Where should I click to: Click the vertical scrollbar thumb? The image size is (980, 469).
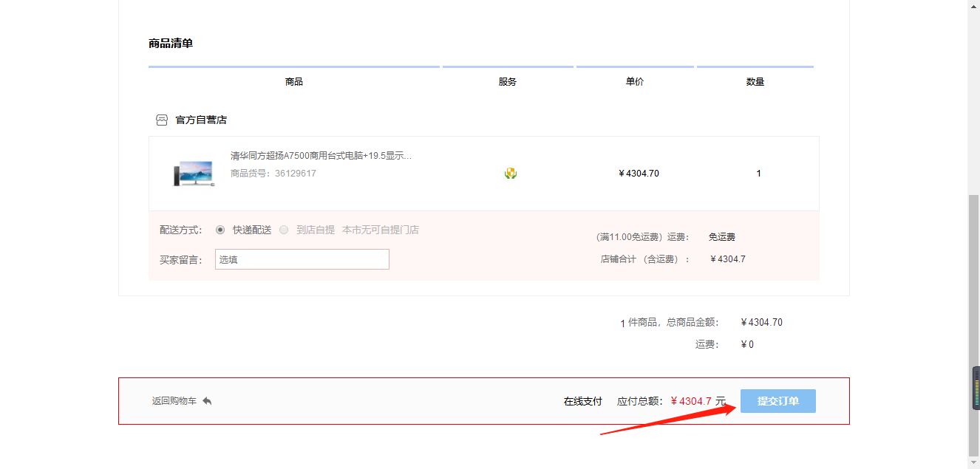coord(974,325)
